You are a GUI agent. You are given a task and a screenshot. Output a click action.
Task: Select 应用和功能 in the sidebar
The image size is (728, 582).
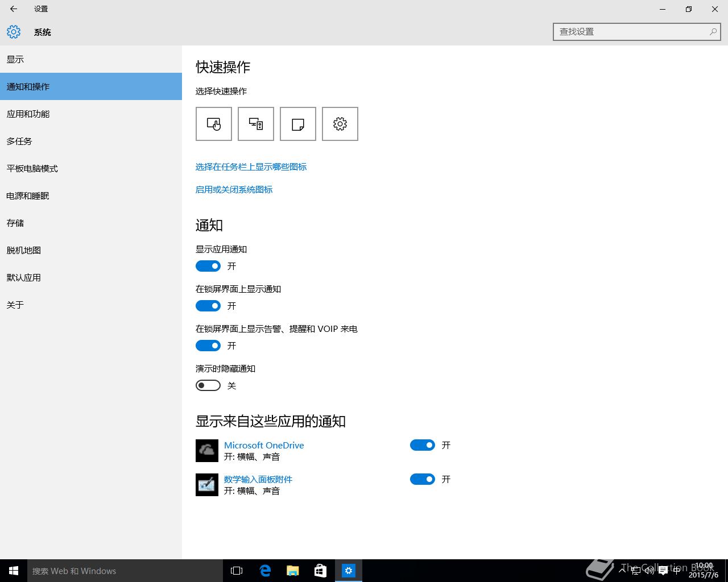click(91, 114)
